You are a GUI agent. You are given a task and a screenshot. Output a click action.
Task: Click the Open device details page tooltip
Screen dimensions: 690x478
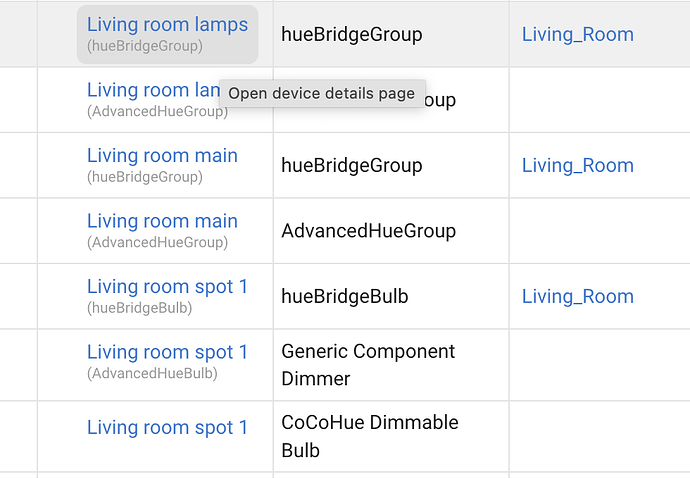click(x=323, y=93)
